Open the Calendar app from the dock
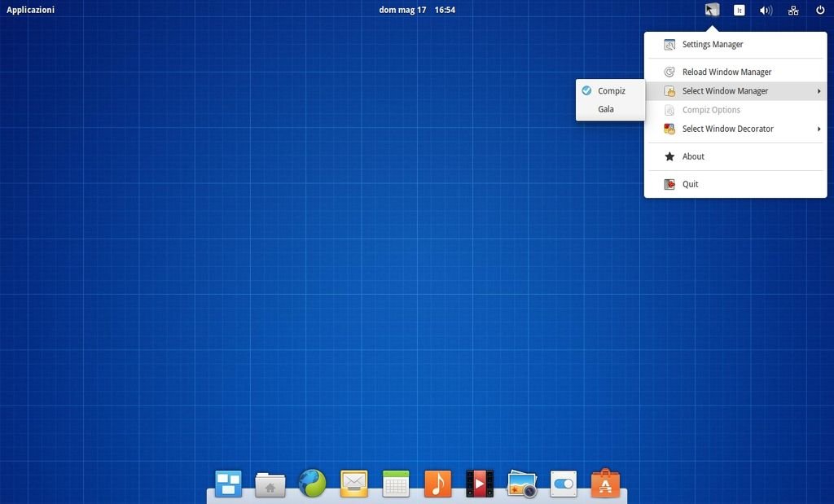This screenshot has width=834, height=504. 396,484
